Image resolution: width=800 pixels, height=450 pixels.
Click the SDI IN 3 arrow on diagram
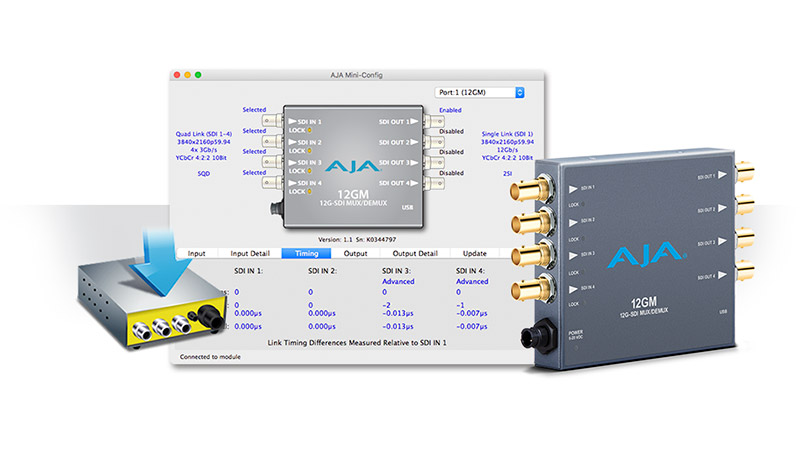292,162
